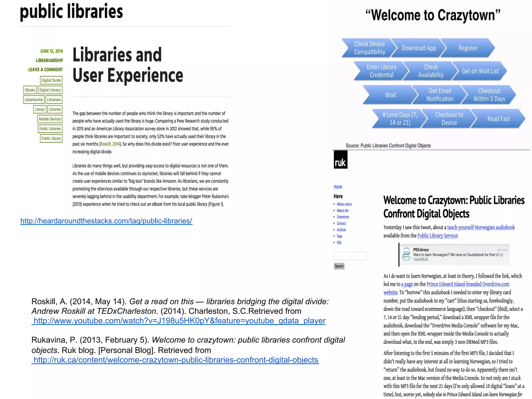
Task: Open the RSS sidebar link
Action: click(339, 242)
